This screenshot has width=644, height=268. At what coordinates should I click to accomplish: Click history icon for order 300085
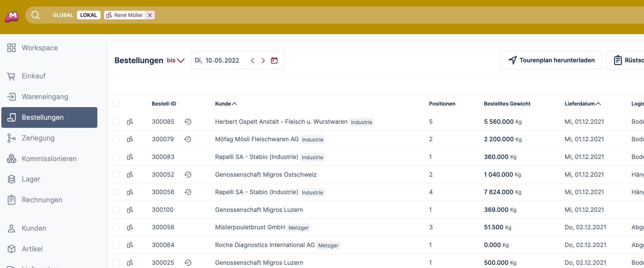(x=188, y=122)
